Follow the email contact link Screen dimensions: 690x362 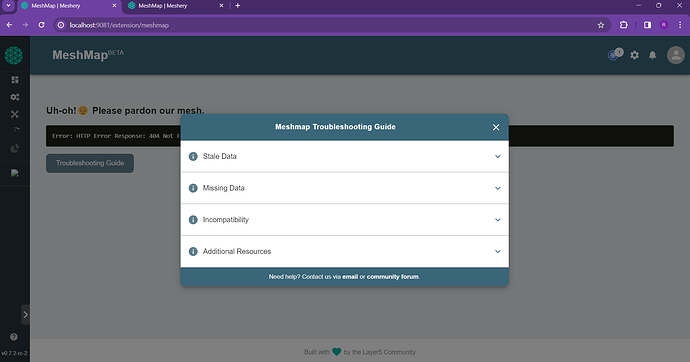(x=350, y=277)
